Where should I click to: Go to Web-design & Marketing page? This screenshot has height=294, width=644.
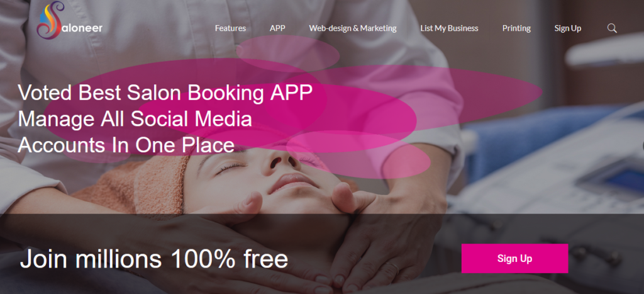coord(353,28)
